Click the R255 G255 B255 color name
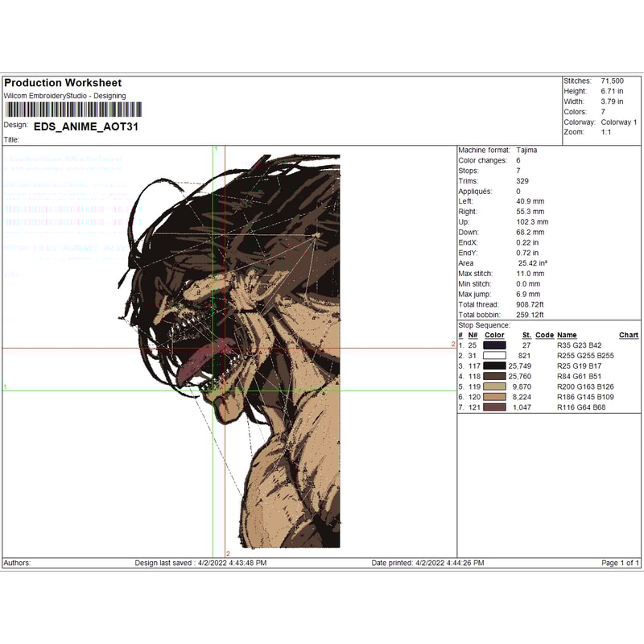The width and height of the screenshot is (644, 644). click(x=585, y=355)
